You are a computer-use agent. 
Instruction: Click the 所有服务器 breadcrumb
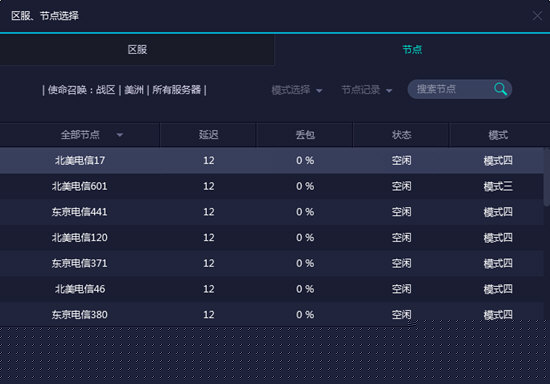[176, 90]
